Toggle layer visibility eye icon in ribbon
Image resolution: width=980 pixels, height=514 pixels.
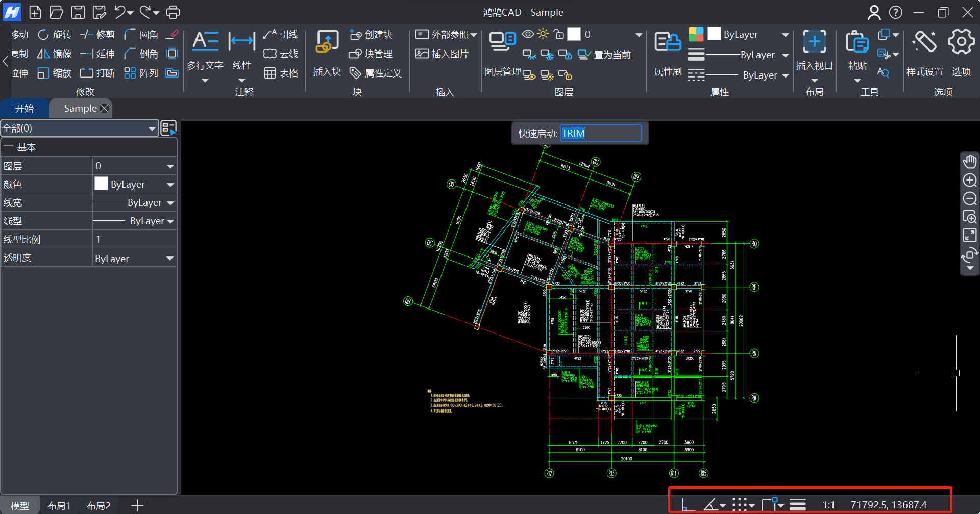click(x=528, y=34)
